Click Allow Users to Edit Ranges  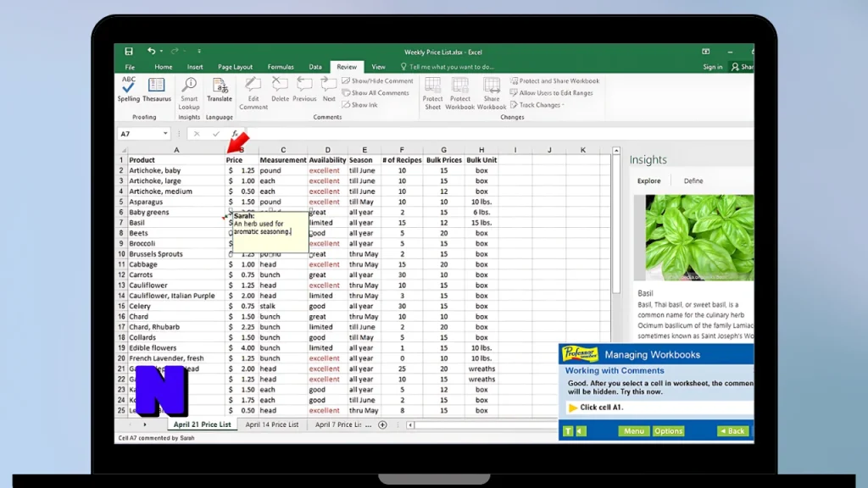551,93
